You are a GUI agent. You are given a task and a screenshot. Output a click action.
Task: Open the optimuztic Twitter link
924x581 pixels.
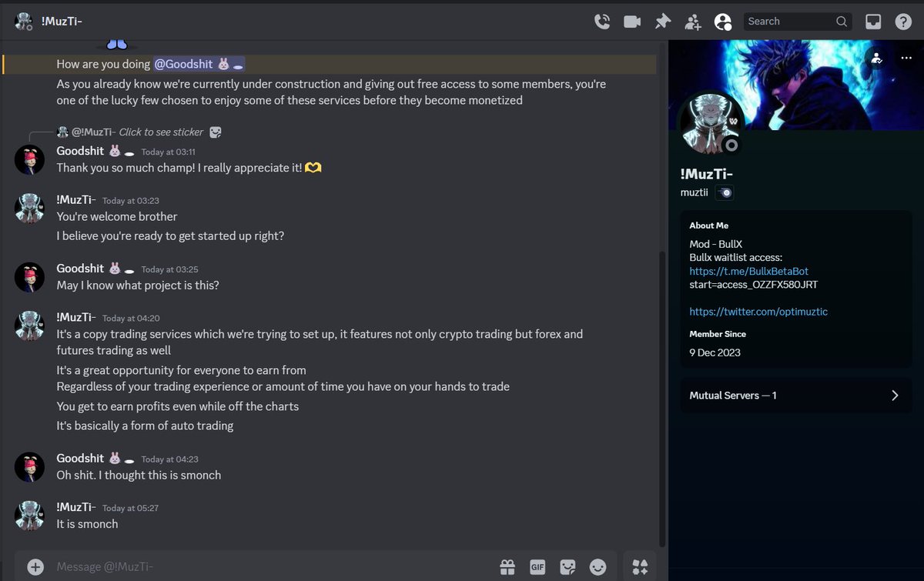(x=757, y=311)
